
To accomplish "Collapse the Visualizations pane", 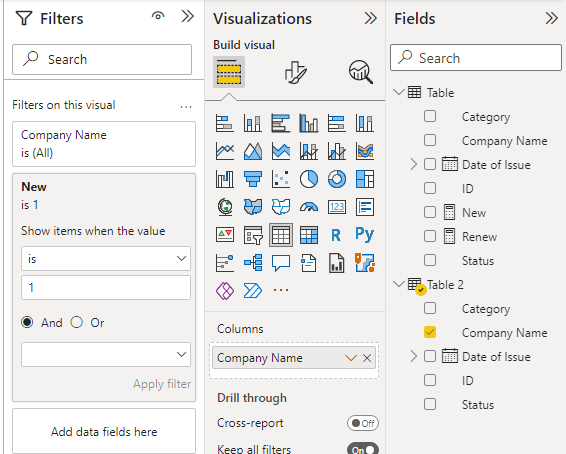I will pos(370,18).
